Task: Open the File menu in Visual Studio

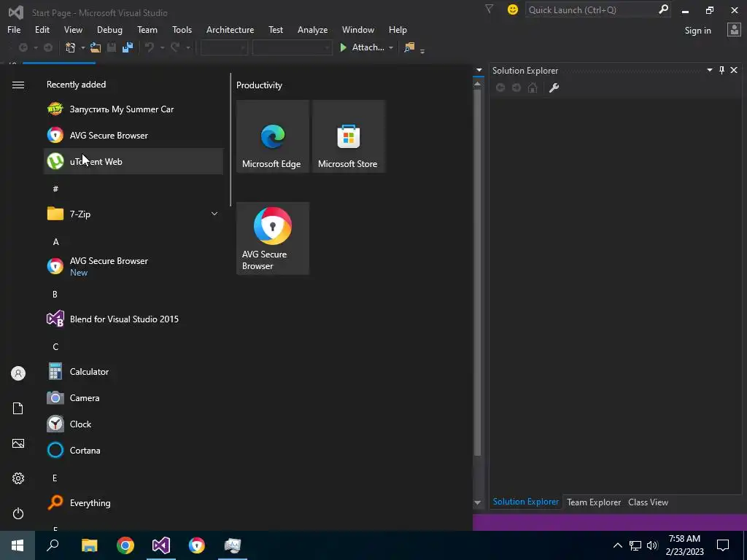Action: (14, 29)
